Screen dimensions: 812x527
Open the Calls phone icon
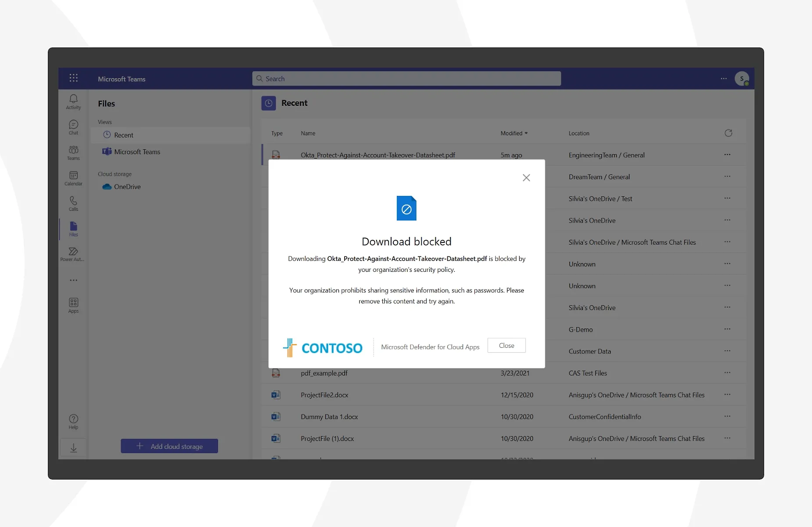pyautogui.click(x=73, y=204)
